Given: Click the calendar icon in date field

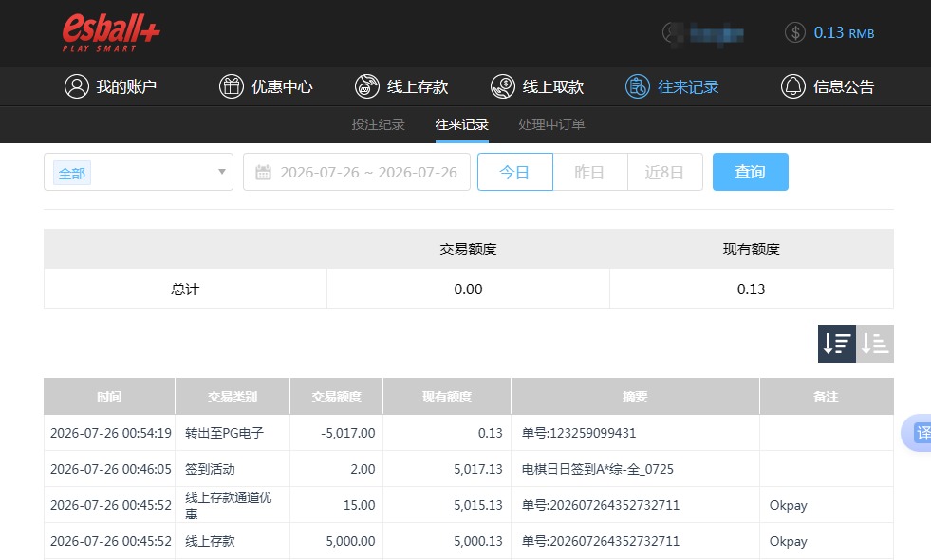Looking at the screenshot, I should point(263,172).
